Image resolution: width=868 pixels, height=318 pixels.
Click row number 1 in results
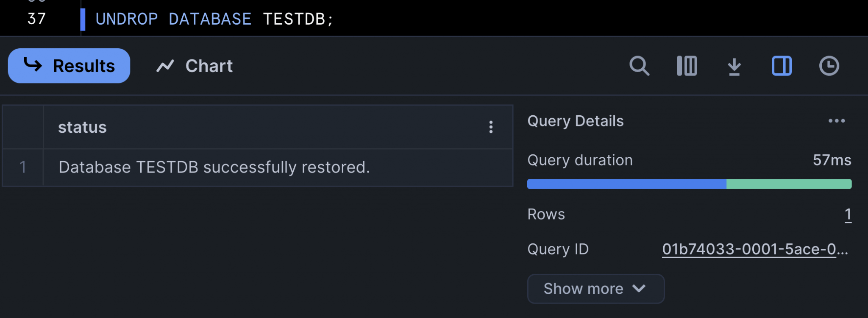coord(23,167)
